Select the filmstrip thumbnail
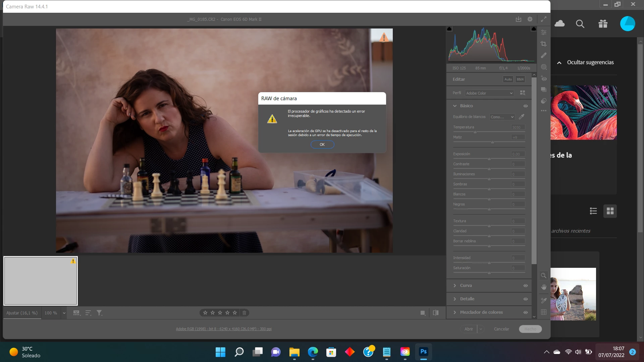 [41, 281]
